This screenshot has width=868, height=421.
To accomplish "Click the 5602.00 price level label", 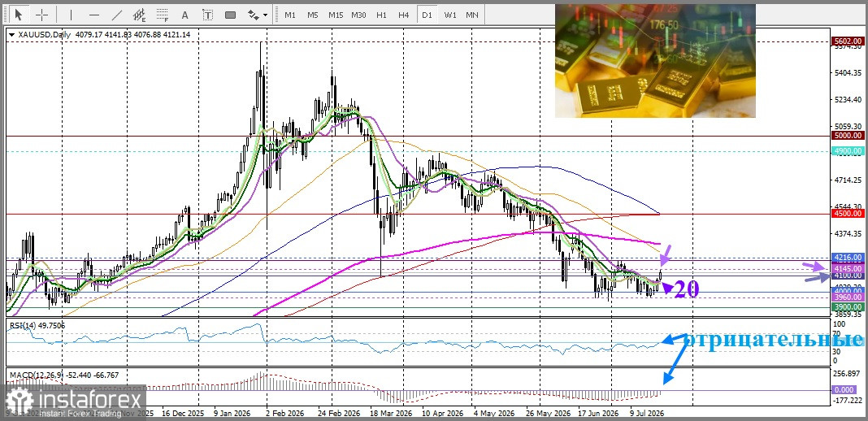I will click(x=848, y=41).
